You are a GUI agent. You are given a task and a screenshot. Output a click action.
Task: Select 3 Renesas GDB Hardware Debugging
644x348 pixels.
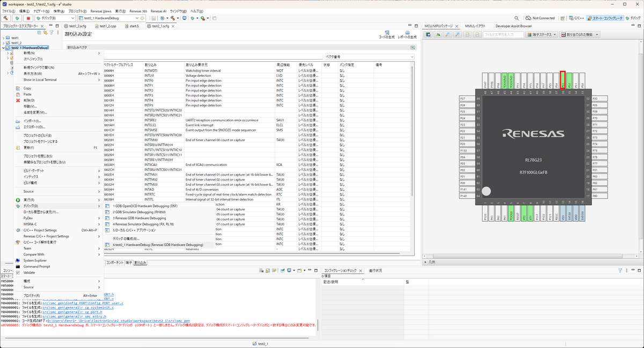(x=159, y=218)
